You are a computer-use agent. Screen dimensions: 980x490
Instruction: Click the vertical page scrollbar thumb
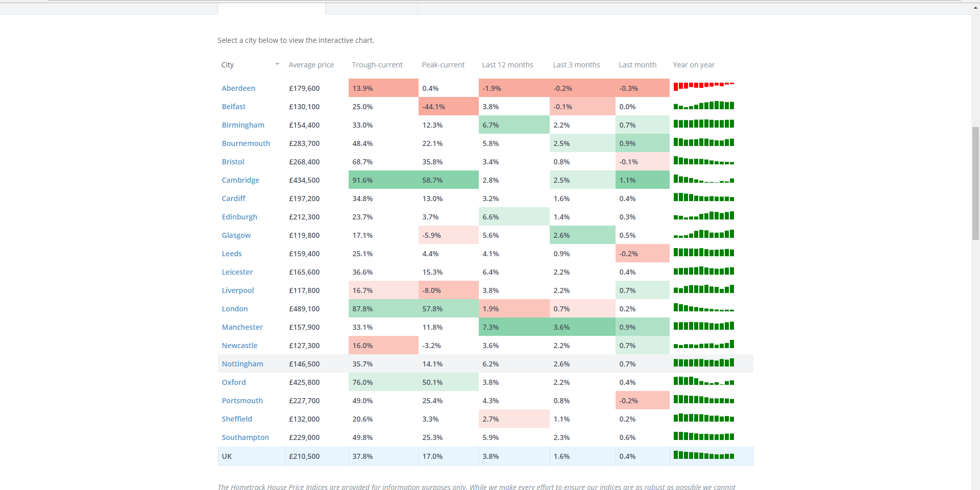click(975, 183)
